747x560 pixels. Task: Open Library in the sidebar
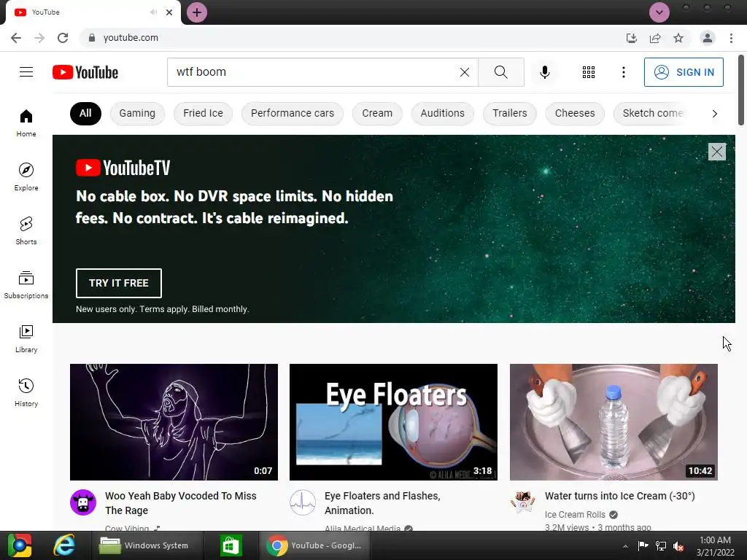tap(26, 339)
